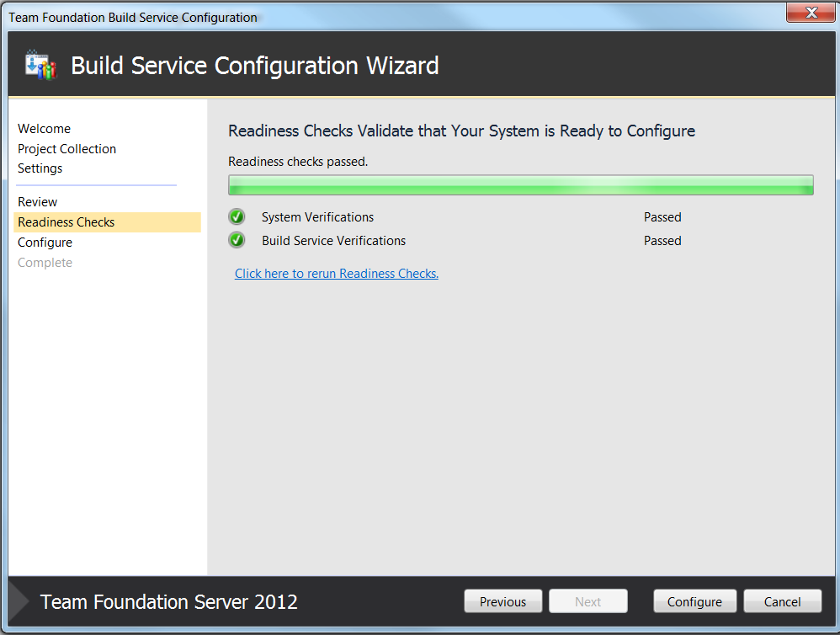The height and width of the screenshot is (635, 840).
Task: Open the Review step
Action: click(38, 202)
